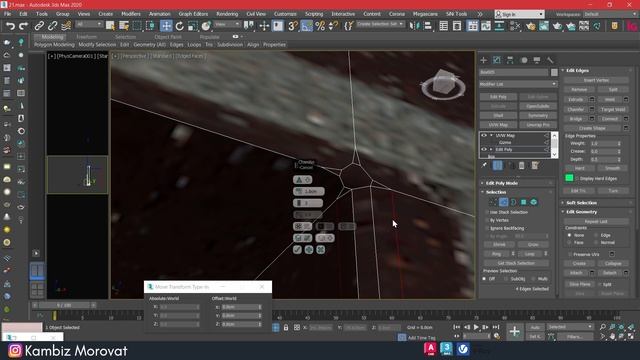
Task: Open the Modify panel tab icon
Action: point(497,60)
